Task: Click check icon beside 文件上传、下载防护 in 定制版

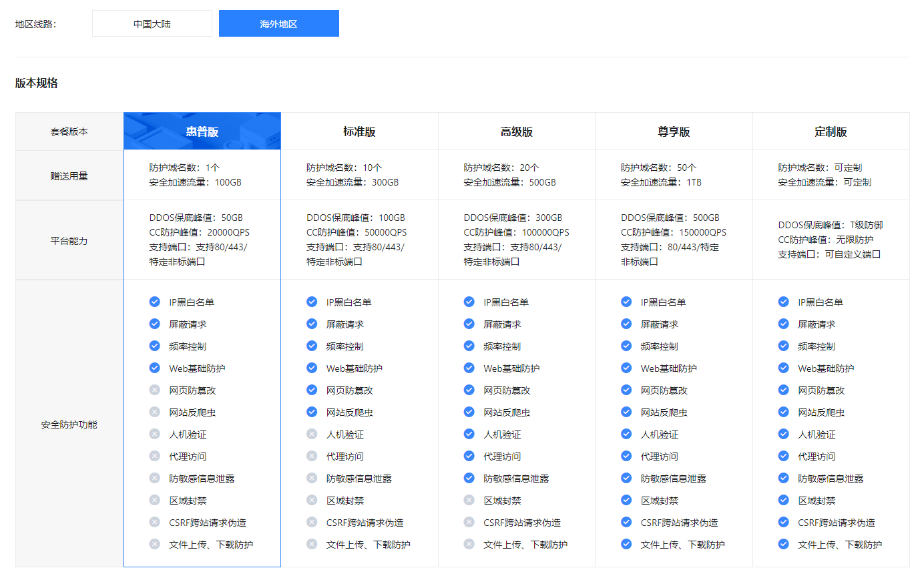Action: click(784, 544)
